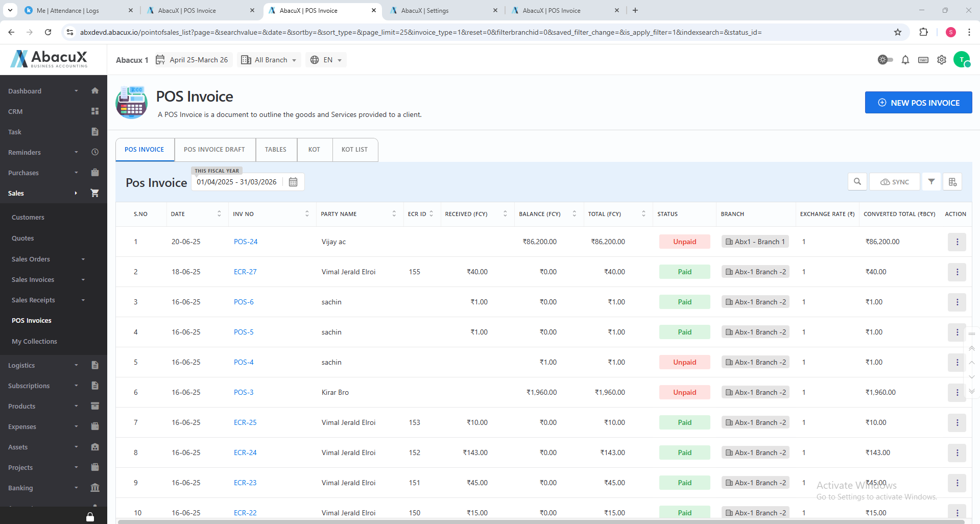Open the filter funnel icon
Screen dimensions: 980x524
(x=931, y=182)
